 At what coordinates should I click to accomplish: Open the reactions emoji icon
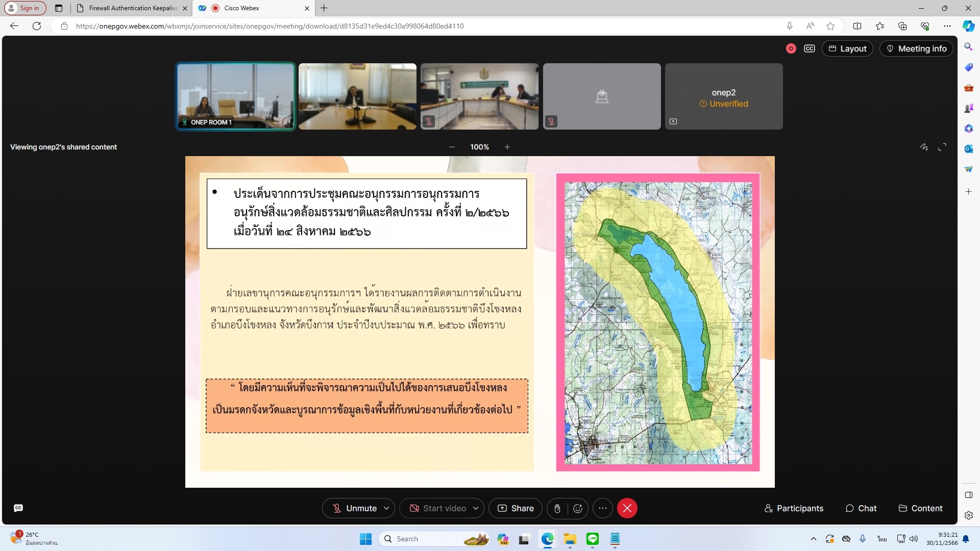[x=578, y=508]
